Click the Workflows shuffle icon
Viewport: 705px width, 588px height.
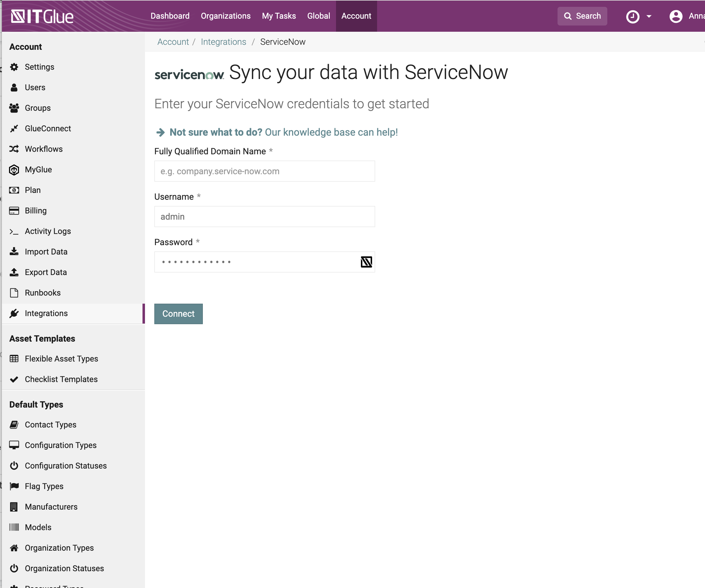coord(14,149)
